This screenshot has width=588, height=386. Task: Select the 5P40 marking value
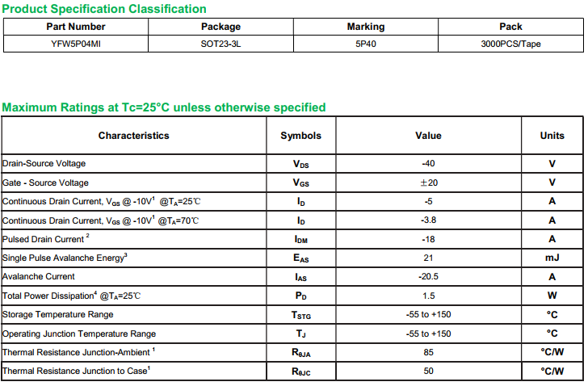(x=366, y=44)
